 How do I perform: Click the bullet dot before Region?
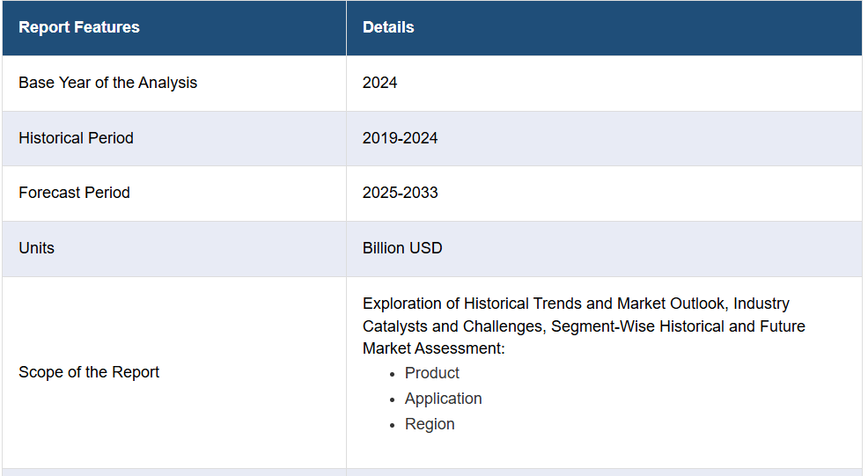[393, 426]
